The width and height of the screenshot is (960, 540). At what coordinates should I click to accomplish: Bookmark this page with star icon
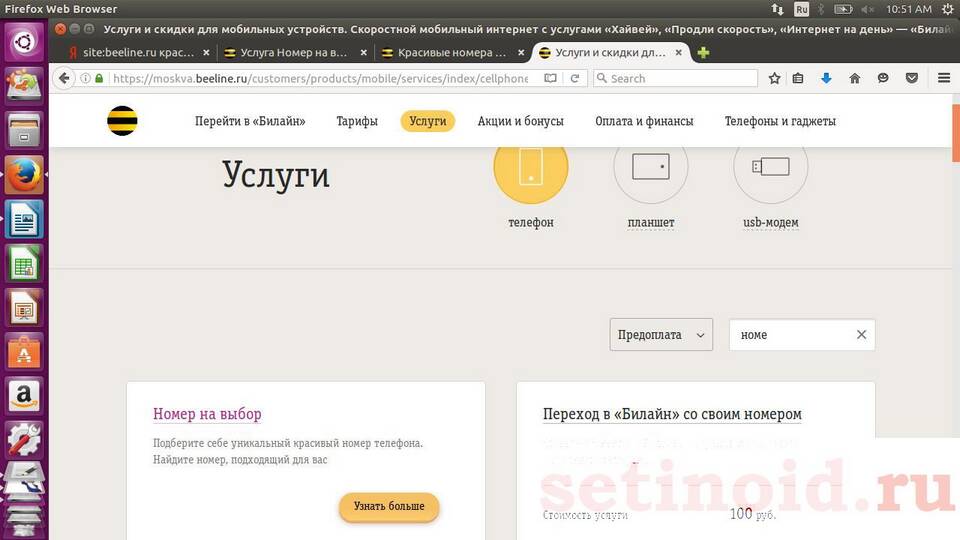tap(774, 78)
